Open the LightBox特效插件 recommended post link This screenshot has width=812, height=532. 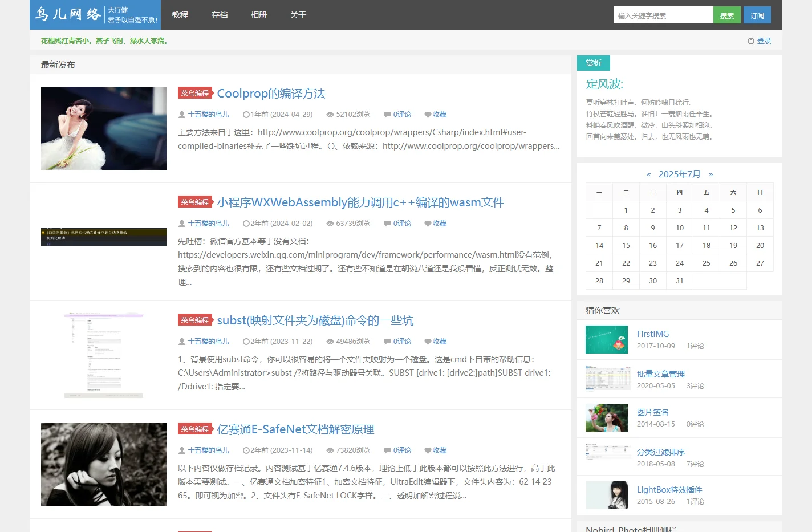click(669, 490)
